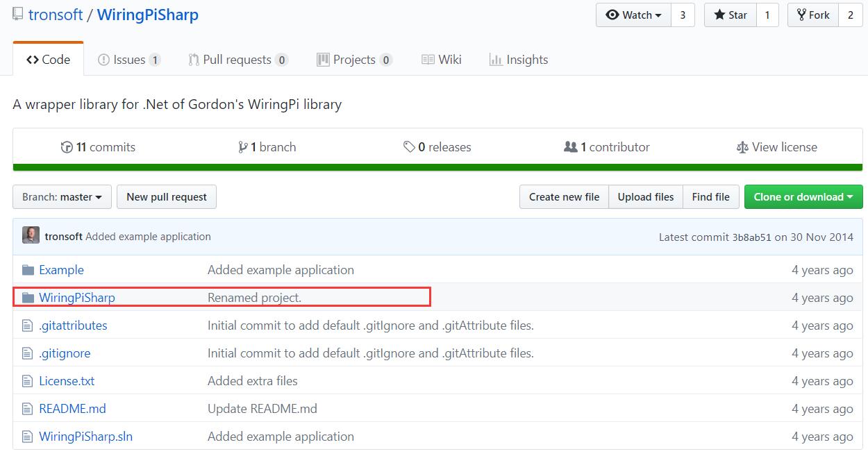Switch to the Issues tab
Viewport: 868px width, 456px height.
[128, 60]
